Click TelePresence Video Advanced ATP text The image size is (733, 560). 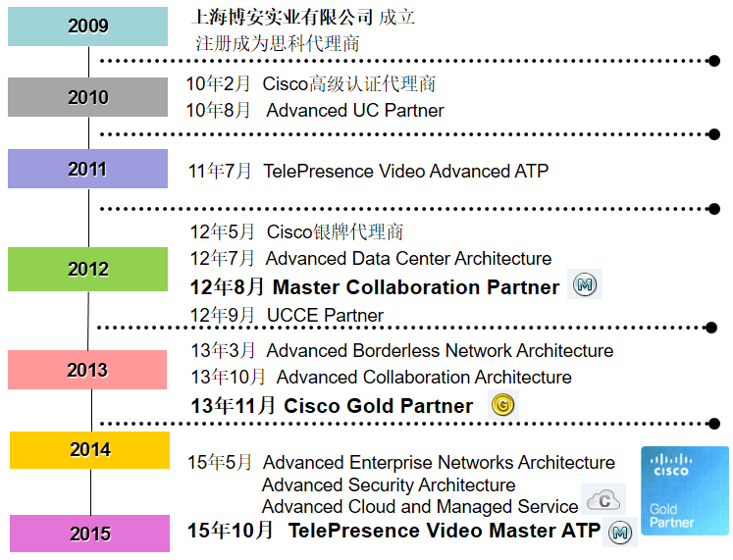pos(405,172)
